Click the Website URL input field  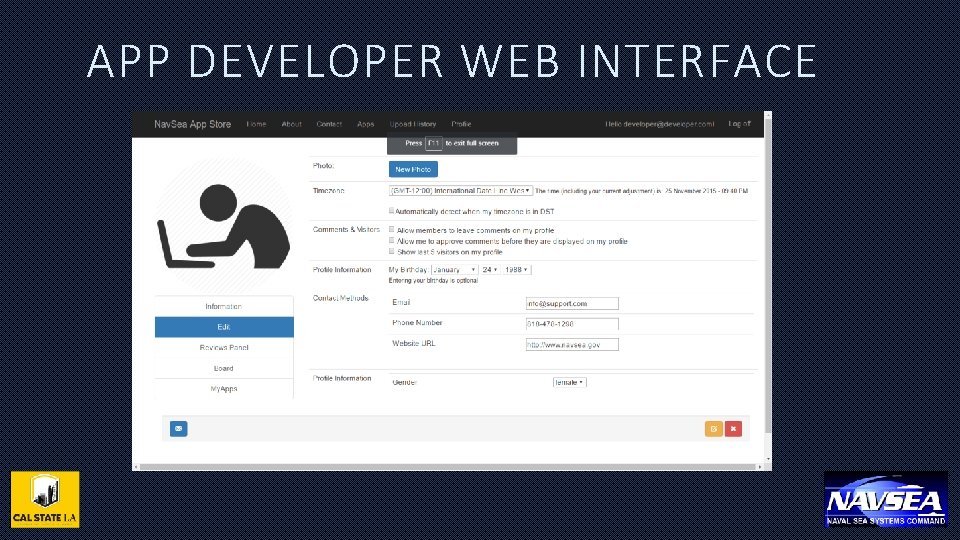(x=572, y=345)
